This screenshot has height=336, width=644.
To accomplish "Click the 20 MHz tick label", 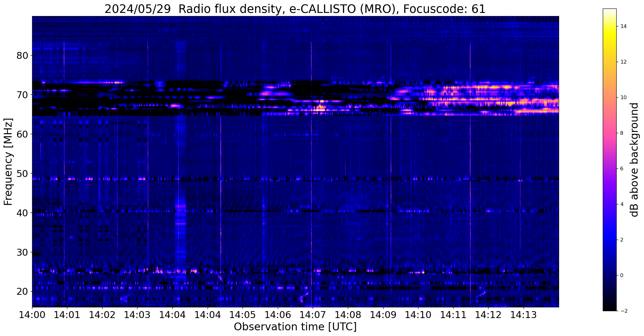I will pos(22,292).
